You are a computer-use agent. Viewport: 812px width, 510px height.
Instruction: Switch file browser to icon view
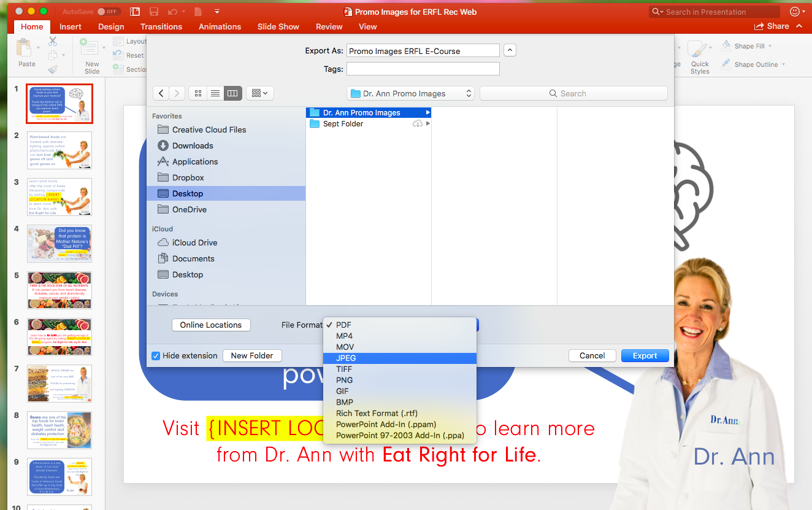click(198, 93)
